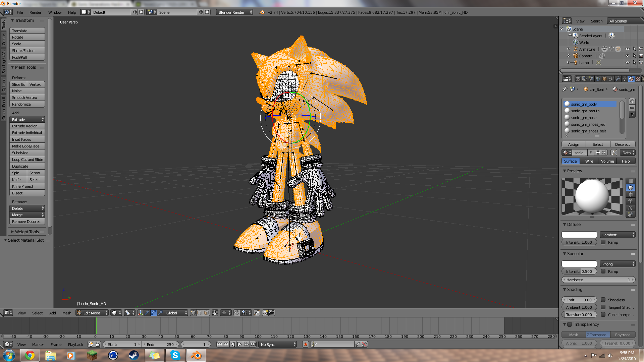Image resolution: width=644 pixels, height=362 pixels.
Task: Switch to the Grease Pencil tool tab
Action: (x=4, y=108)
